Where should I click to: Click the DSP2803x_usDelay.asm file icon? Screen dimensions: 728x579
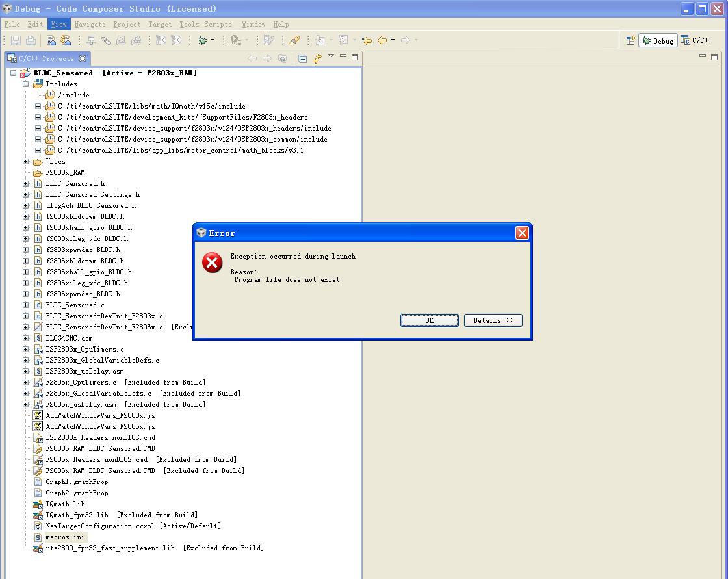tap(38, 372)
